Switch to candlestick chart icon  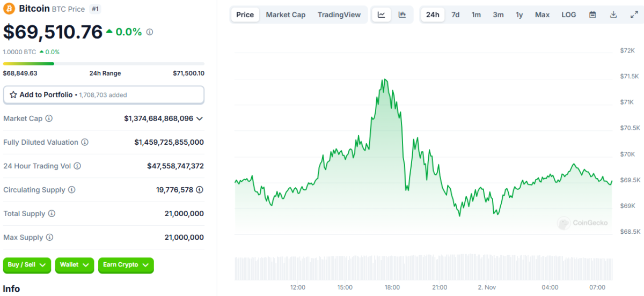pyautogui.click(x=402, y=15)
